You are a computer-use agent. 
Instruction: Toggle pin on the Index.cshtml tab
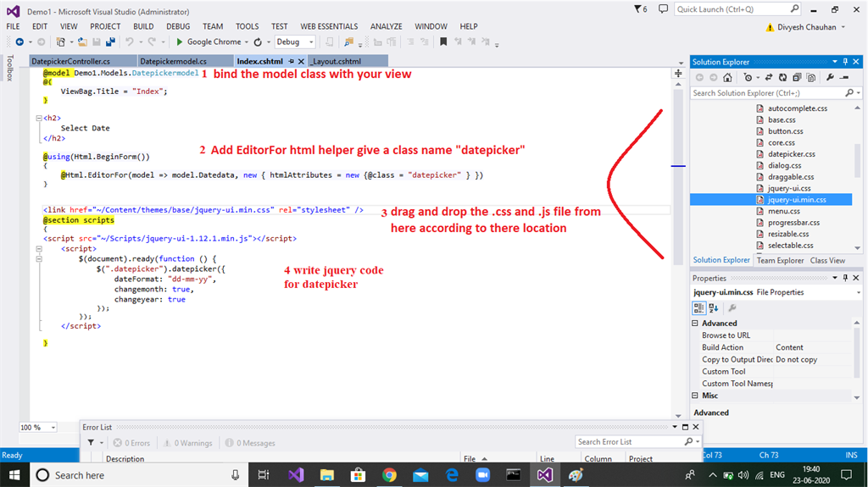click(x=292, y=62)
